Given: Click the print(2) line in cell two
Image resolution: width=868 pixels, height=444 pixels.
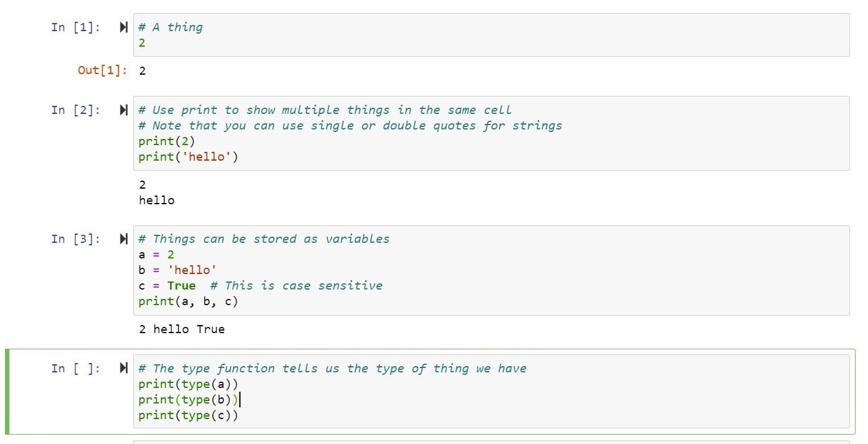Looking at the screenshot, I should pos(166,141).
